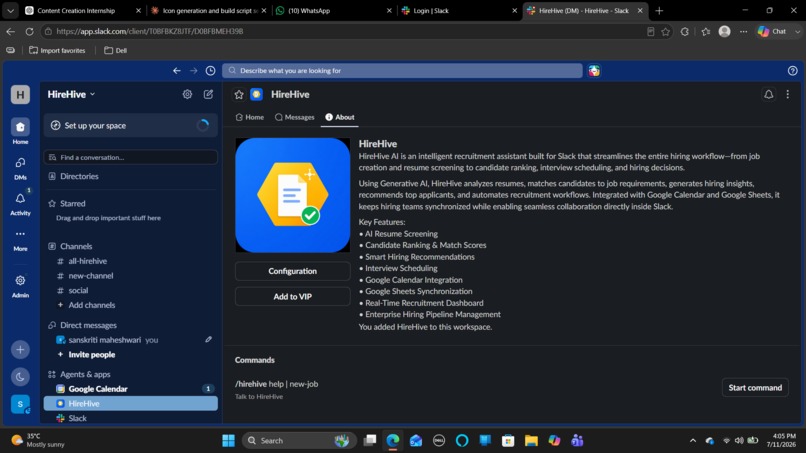Switch to the WhatsApp browser tab
This screenshot has width=806, height=453.
[334, 10]
